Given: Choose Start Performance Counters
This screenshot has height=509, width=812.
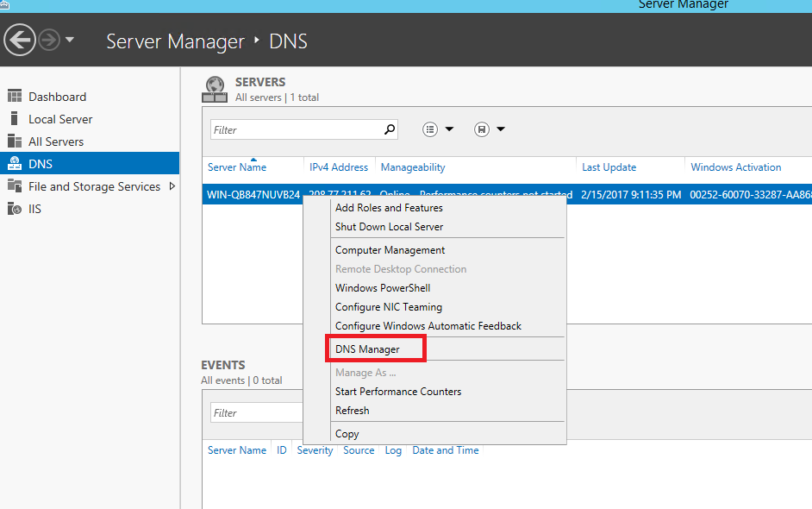Looking at the screenshot, I should point(398,392).
